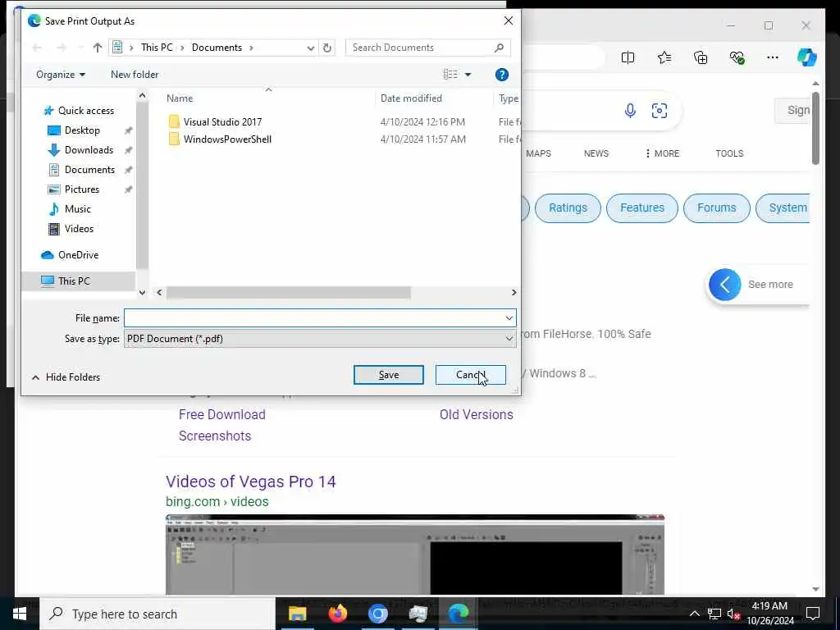This screenshot has height=630, width=840.
Task: Open the Old Versions link
Action: [477, 414]
